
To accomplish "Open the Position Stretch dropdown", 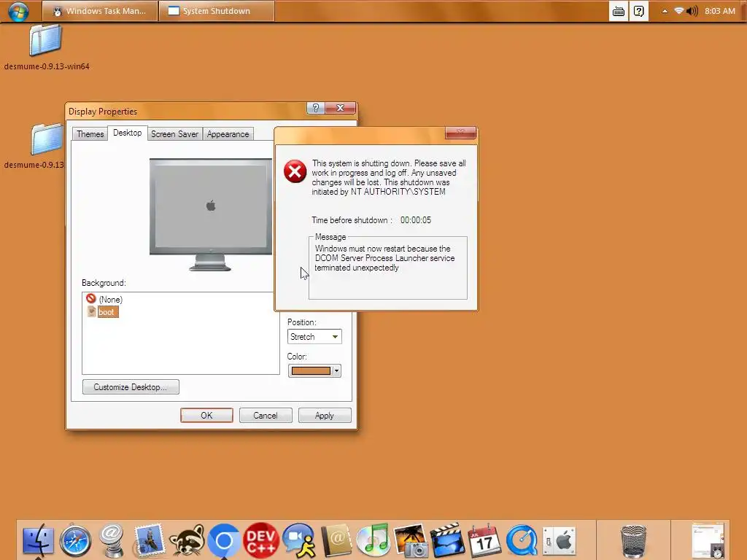I will tap(314, 337).
